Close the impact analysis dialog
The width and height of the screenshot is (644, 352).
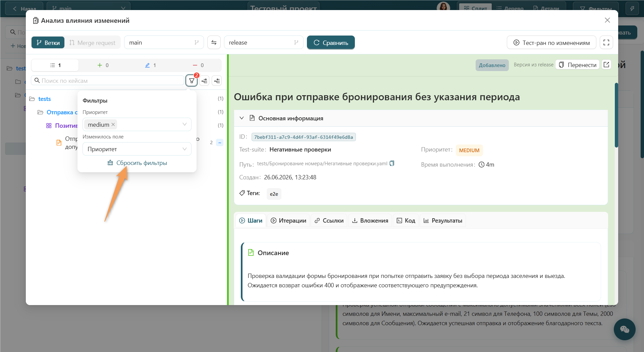tap(607, 20)
